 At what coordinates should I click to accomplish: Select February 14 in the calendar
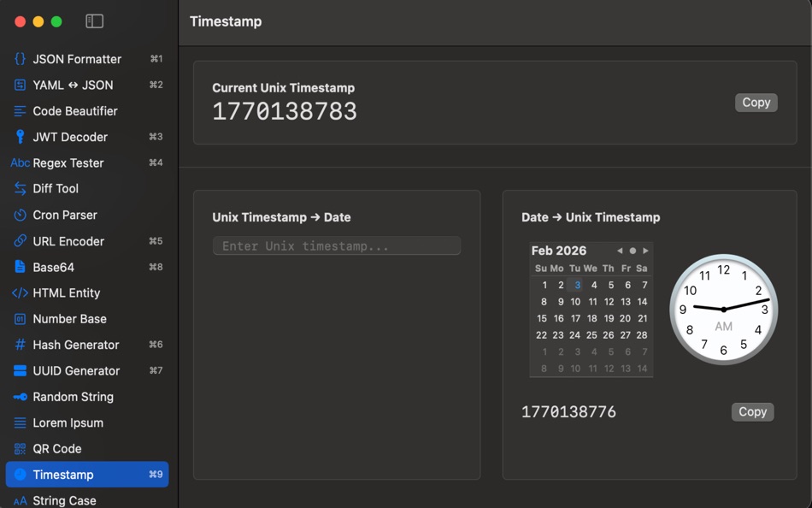pyautogui.click(x=642, y=302)
